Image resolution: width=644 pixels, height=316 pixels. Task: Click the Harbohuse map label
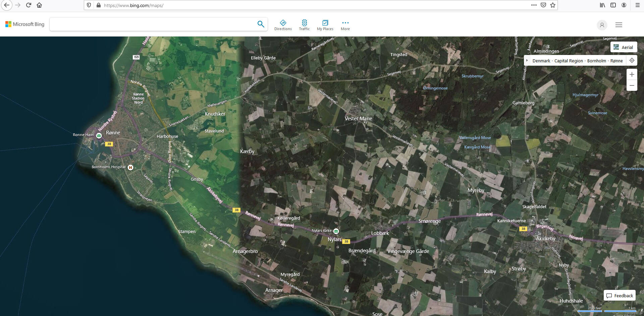pyautogui.click(x=167, y=136)
